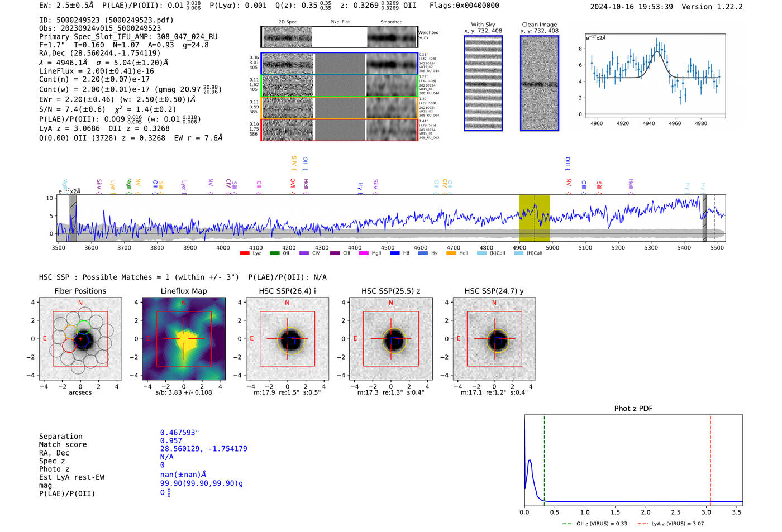782x532 pixels.
Task: Click the hatched gray band near 3550
Action: [x=73, y=218]
